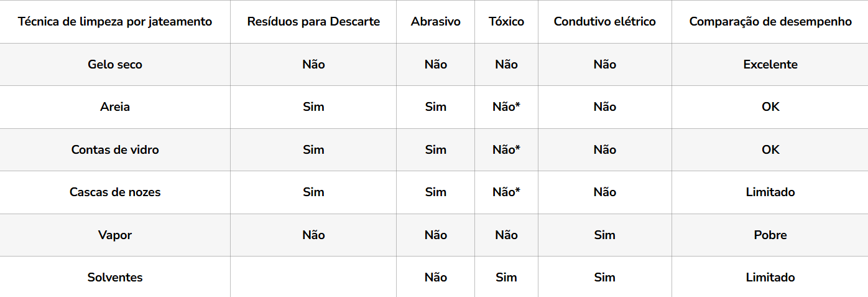Click the 'Excelente' performance cell
The width and height of the screenshot is (868, 297).
click(770, 65)
